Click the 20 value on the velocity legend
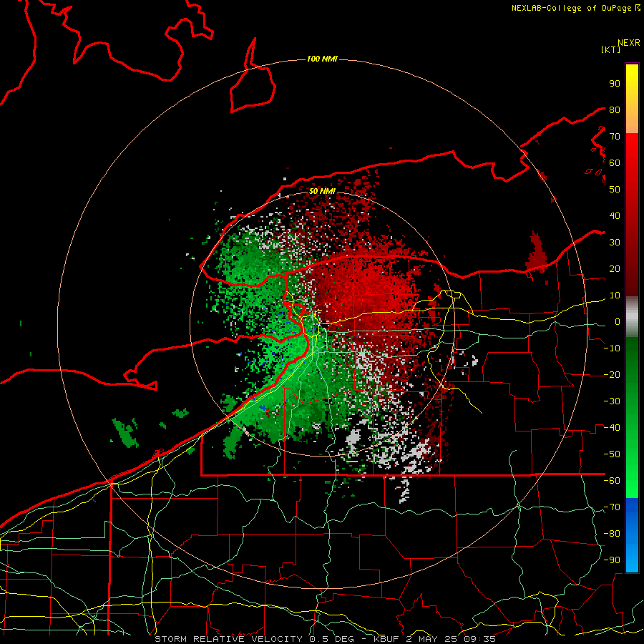 [x=615, y=268]
